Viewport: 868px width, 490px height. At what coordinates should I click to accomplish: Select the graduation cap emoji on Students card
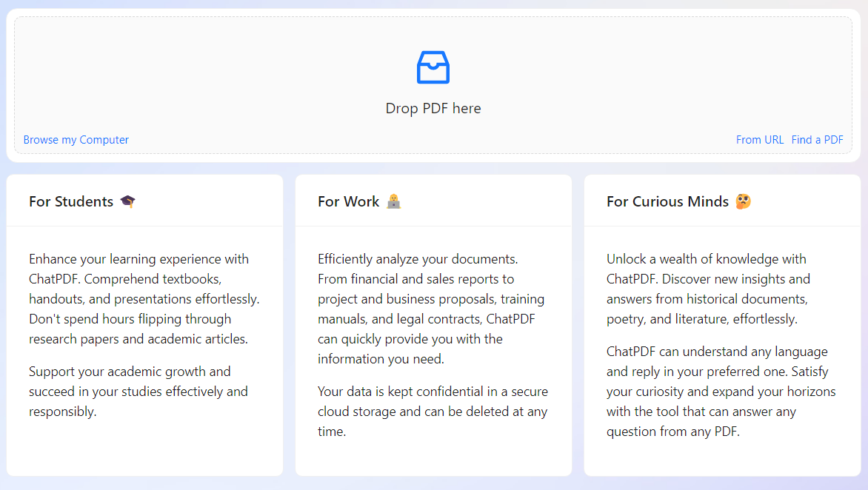click(x=127, y=200)
